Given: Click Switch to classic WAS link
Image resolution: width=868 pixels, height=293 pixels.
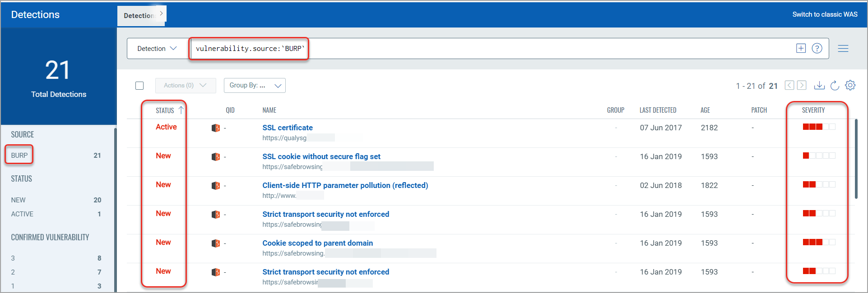Looking at the screenshot, I should click(x=825, y=14).
